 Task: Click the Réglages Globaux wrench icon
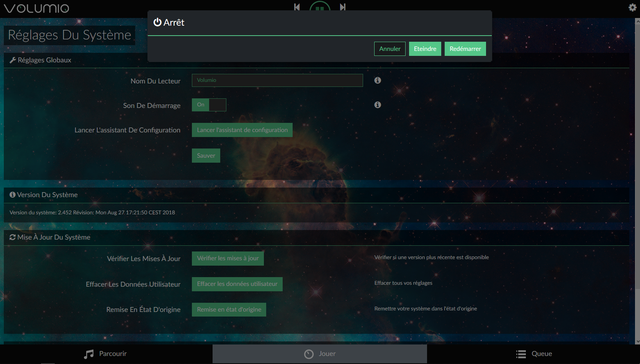click(x=13, y=60)
